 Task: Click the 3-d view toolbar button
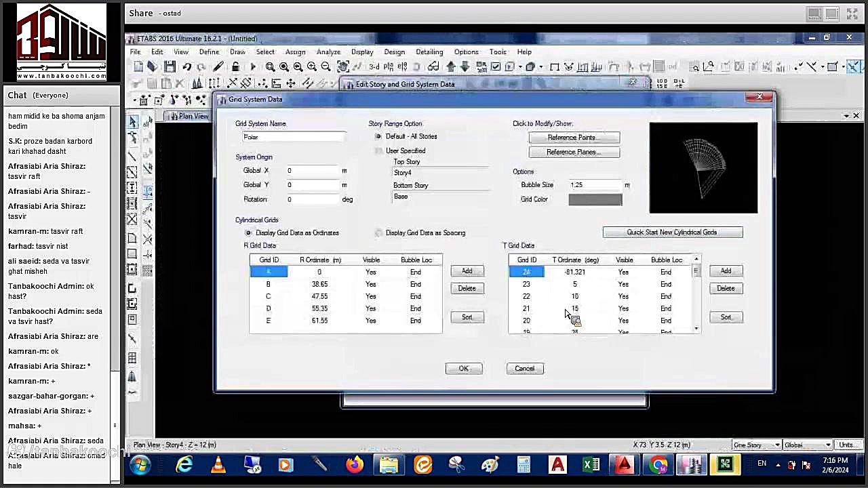[374, 66]
